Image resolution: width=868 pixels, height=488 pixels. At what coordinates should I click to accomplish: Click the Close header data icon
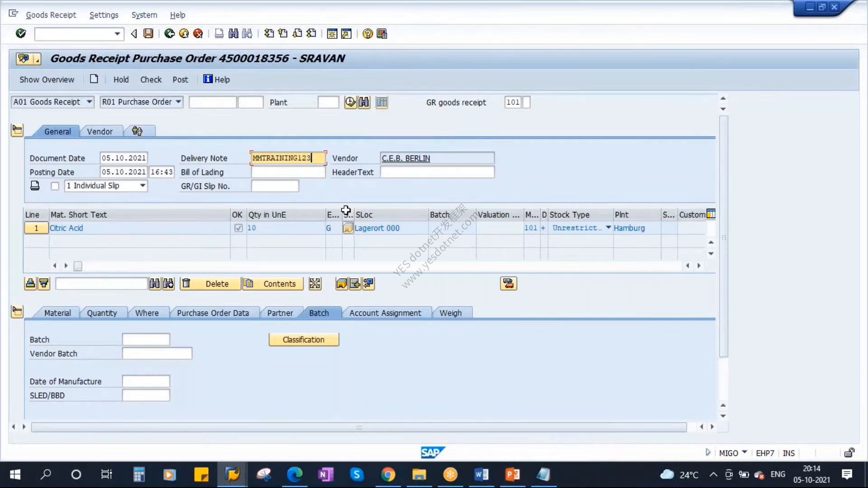(x=17, y=131)
